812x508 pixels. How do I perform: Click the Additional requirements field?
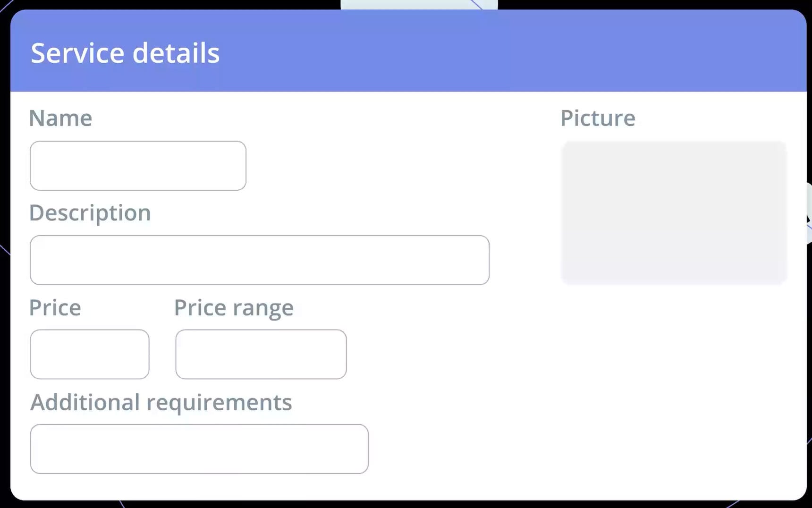tap(199, 449)
